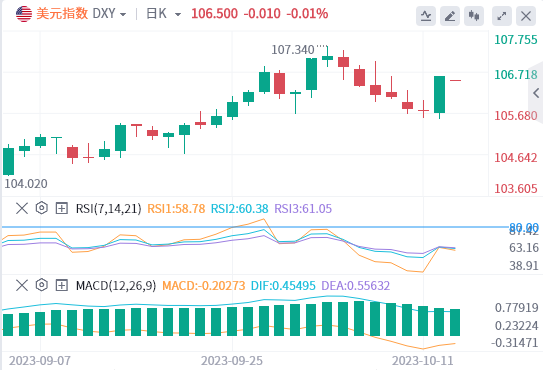543x370 pixels.
Task: Click the MACD(12,26,9) indicator label
Action: (116, 286)
